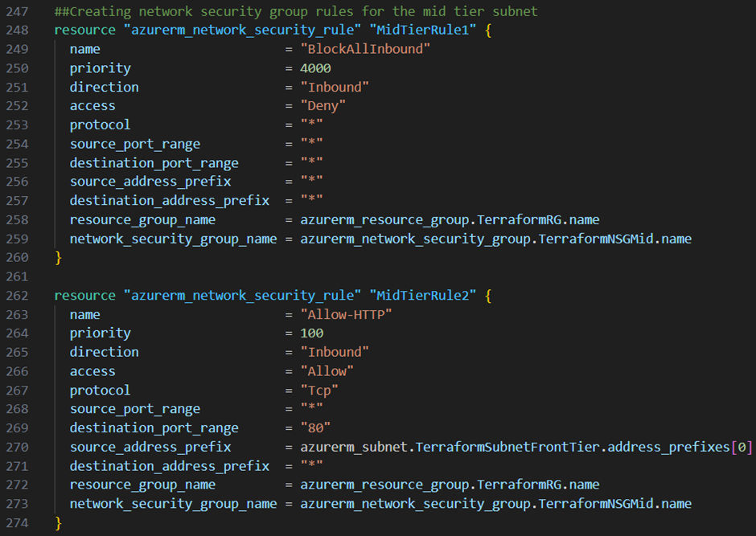Place the cursor on the priority value 4000
756x536 pixels.
[x=315, y=68]
